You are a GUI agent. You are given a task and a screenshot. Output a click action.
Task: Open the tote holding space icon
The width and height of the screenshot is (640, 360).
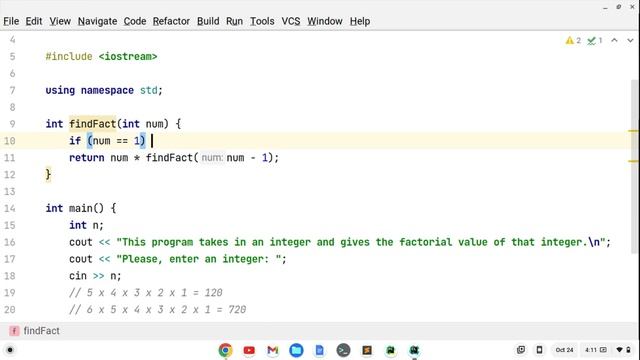point(521,350)
